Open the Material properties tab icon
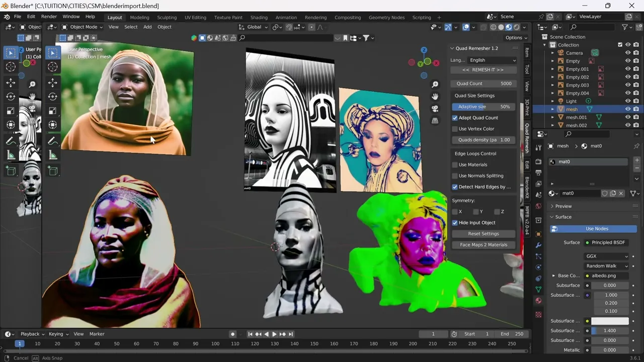The width and height of the screenshot is (644, 362). click(538, 301)
